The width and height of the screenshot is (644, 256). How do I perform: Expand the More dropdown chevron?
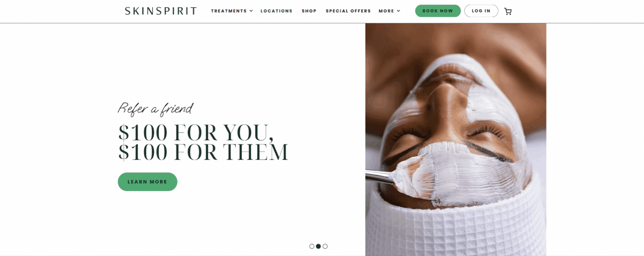point(398,11)
